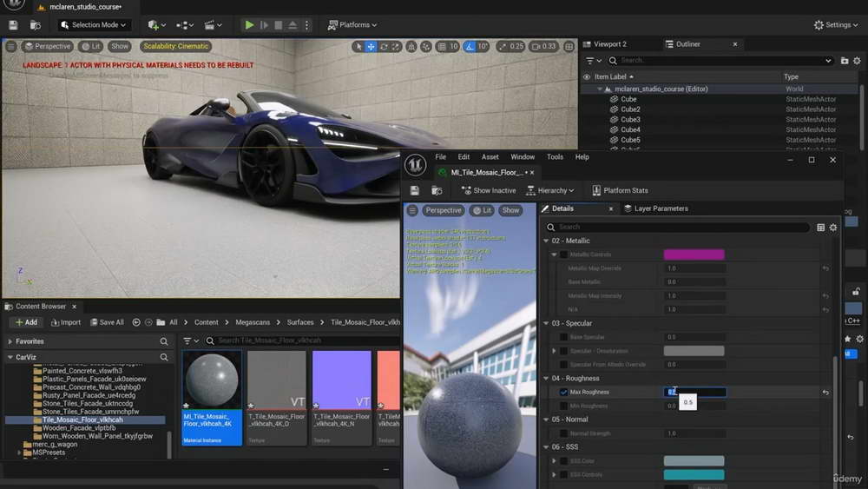
Task: Open the quick add actor icon menu
Action: (156, 25)
